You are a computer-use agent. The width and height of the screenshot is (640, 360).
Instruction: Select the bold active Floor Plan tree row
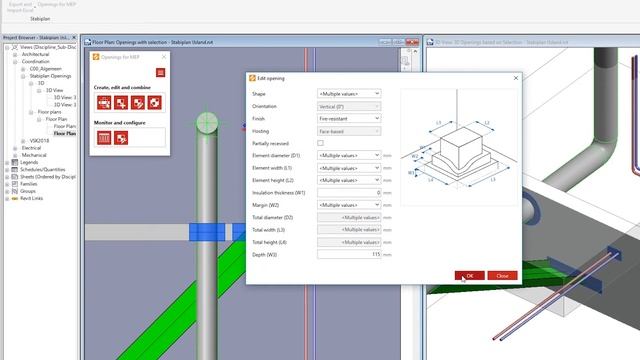(x=65, y=133)
